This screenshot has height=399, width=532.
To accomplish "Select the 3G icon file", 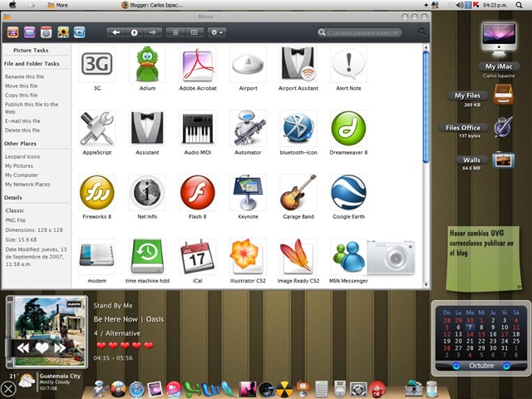I will 96,64.
